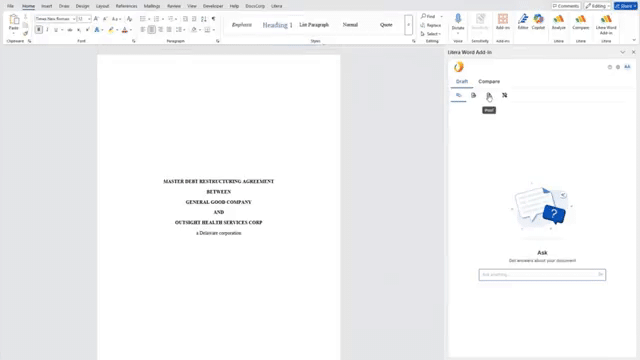Apply the List Paragraph style

(314, 25)
